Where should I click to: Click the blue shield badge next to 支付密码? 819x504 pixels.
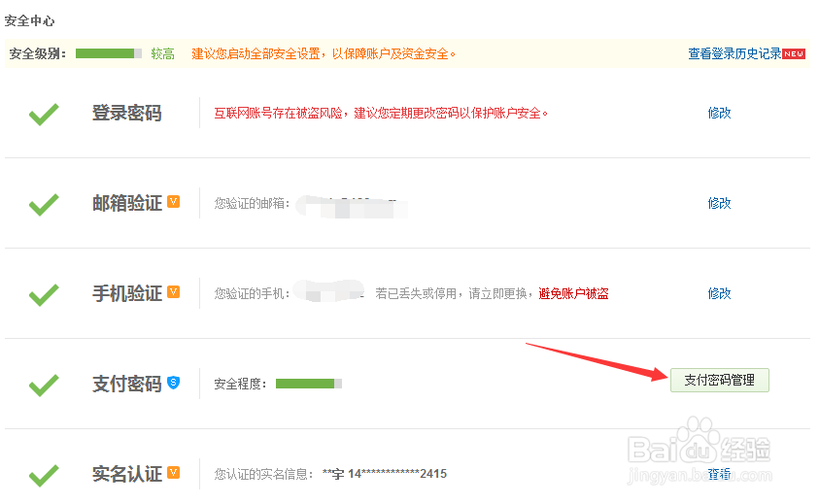coord(174,383)
